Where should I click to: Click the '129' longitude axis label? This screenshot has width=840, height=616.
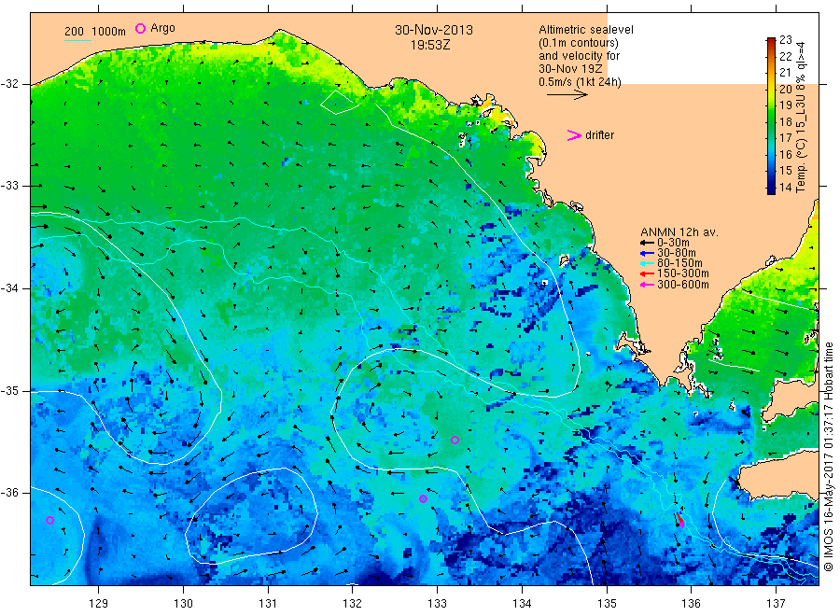click(x=99, y=603)
